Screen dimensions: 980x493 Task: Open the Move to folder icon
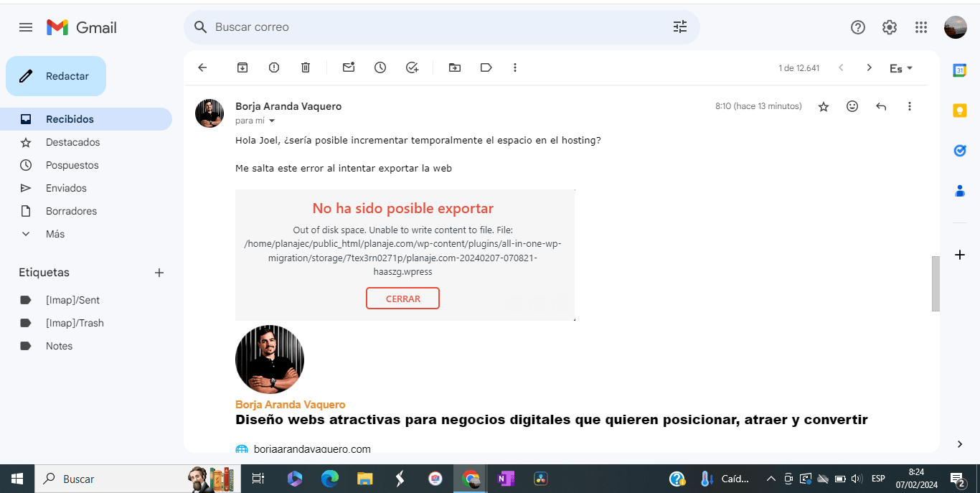(455, 67)
